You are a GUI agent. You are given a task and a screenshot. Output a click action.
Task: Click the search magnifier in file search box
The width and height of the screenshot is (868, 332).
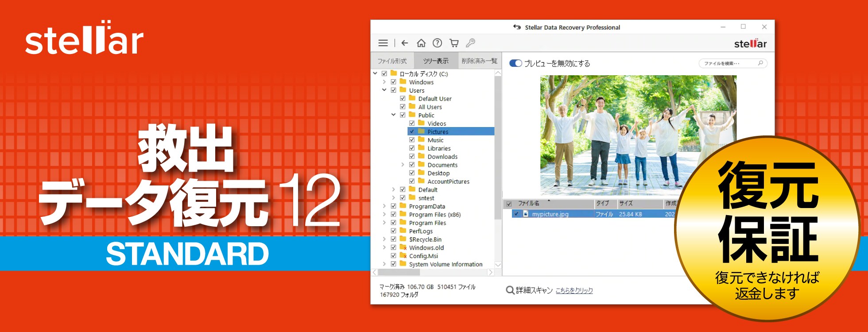[x=760, y=63]
